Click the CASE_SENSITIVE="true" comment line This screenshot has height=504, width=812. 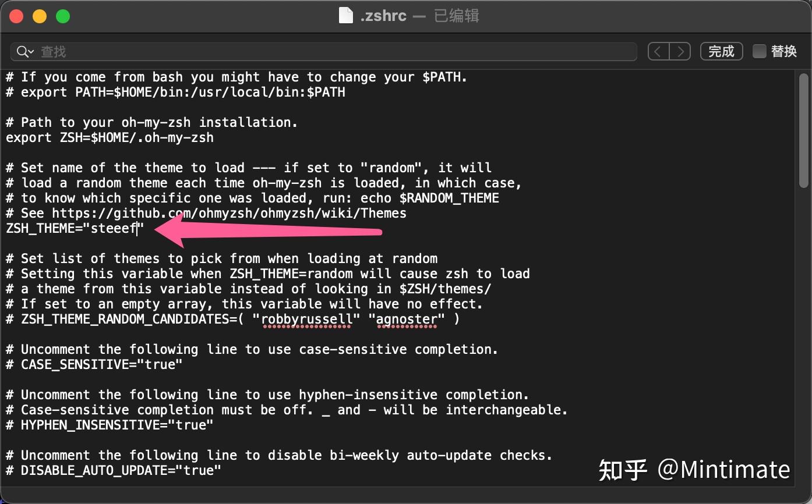coord(93,364)
